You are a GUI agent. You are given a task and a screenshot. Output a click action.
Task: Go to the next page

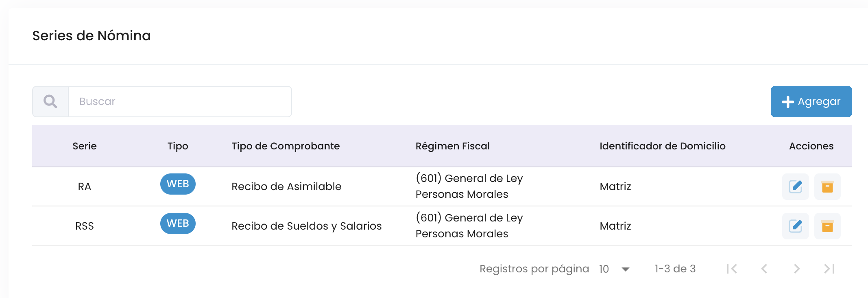[x=797, y=269]
